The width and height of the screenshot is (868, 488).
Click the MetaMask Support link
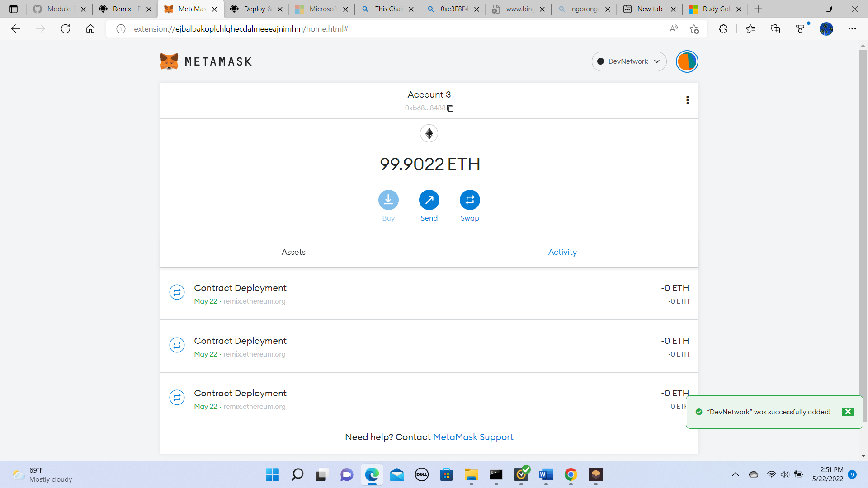click(x=473, y=437)
